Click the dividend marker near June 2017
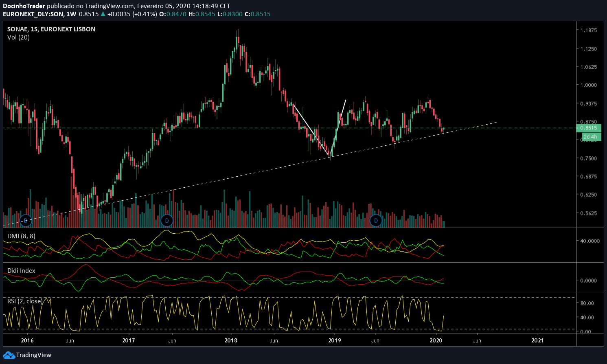Viewport: 607px width, 364px height. (x=167, y=221)
